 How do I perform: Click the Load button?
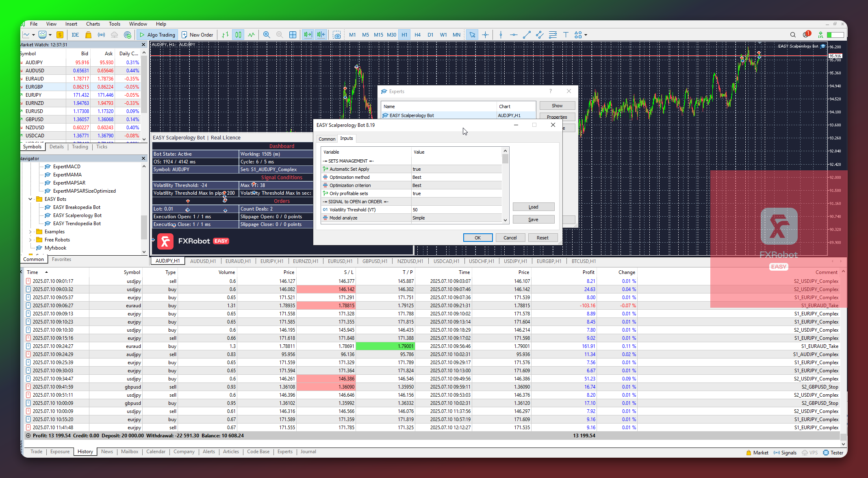pyautogui.click(x=533, y=207)
